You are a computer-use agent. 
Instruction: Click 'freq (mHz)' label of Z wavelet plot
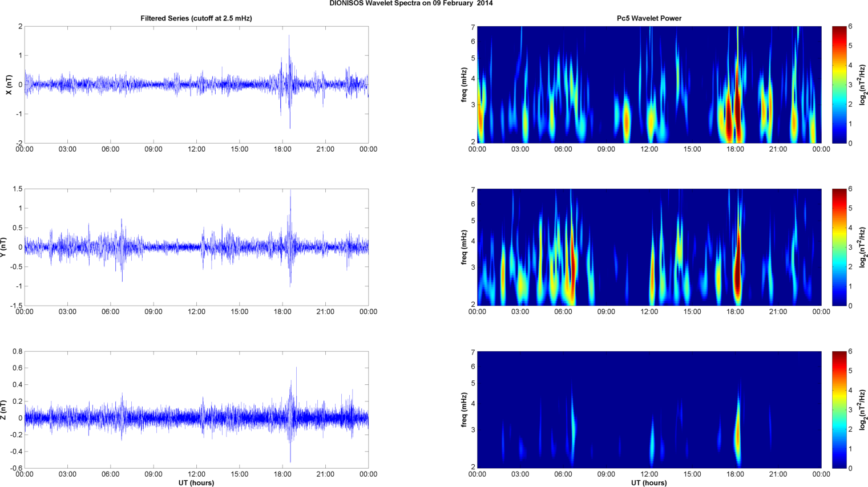[465, 409]
